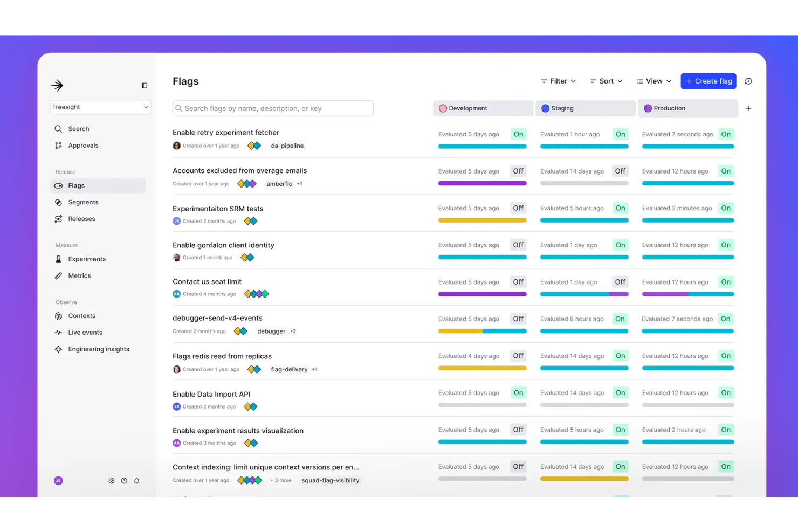Viewport: 798px width, 532px height.
Task: Click the Experiments flask icon
Action: coord(58,259)
